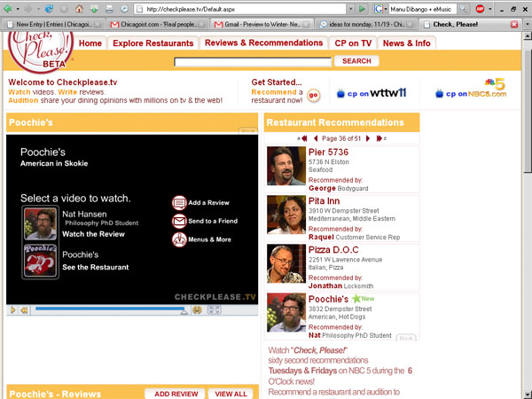Open the Explore Restaurants menu item

pyautogui.click(x=153, y=43)
